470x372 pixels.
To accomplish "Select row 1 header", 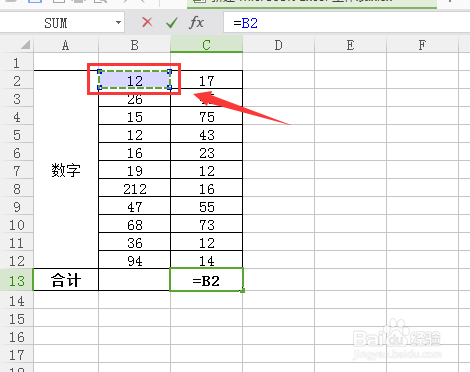I will 17,63.
